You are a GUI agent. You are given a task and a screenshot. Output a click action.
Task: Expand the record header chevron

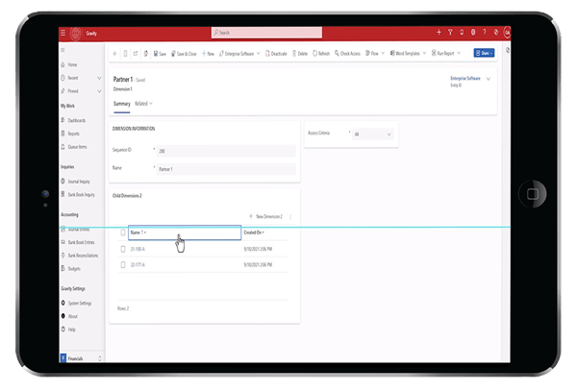coord(489,79)
